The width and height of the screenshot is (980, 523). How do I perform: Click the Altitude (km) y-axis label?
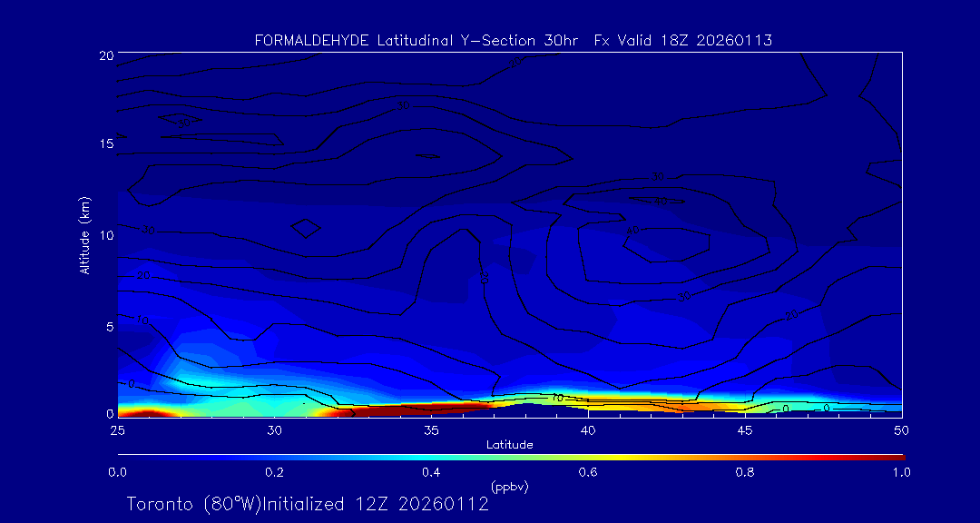pos(85,234)
